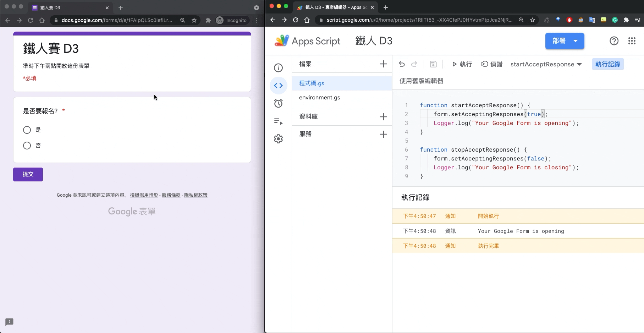Open the 服務條款 terms of service link
Viewport: 644px width, 333px height.
point(171,195)
